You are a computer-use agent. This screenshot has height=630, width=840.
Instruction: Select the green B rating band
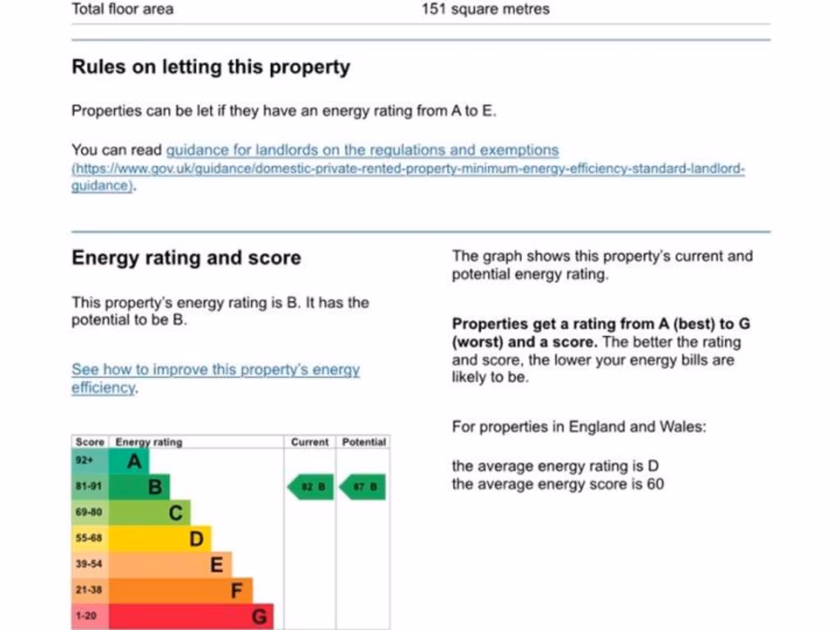pyautogui.click(x=139, y=487)
